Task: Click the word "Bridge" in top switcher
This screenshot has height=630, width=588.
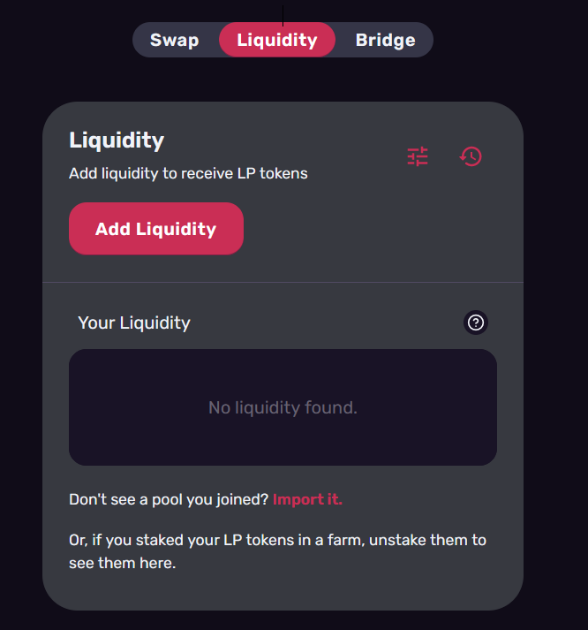Action: (x=385, y=40)
